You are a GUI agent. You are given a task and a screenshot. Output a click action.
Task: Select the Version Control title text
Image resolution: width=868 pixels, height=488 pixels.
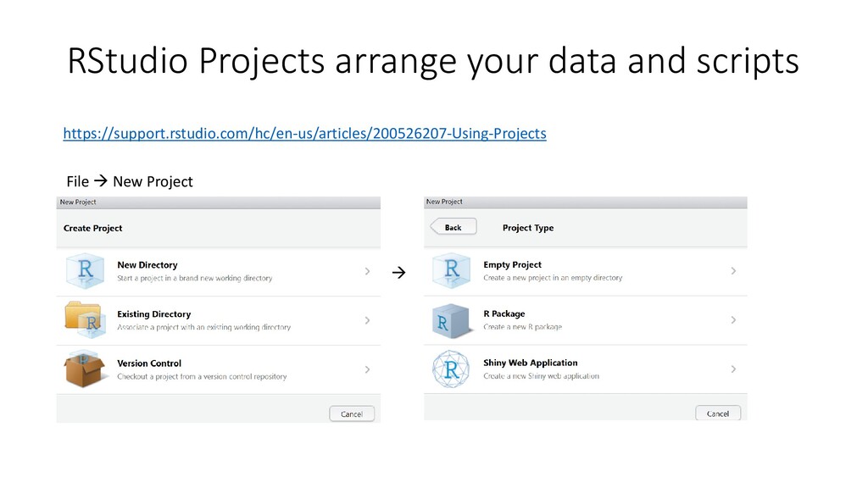149,363
